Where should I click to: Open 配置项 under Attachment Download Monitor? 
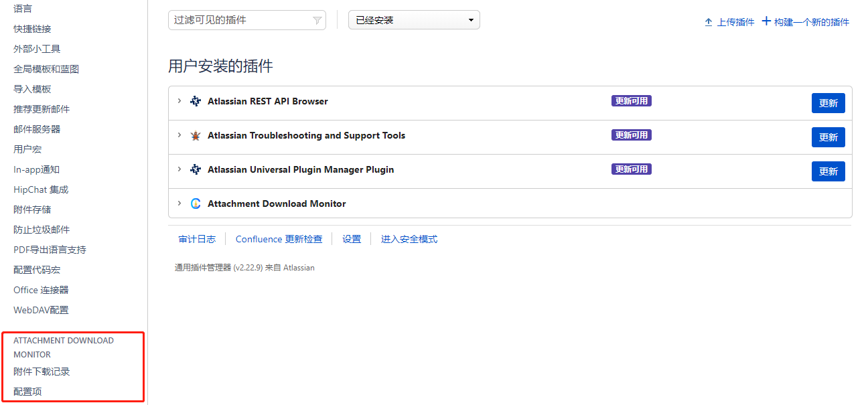click(27, 392)
